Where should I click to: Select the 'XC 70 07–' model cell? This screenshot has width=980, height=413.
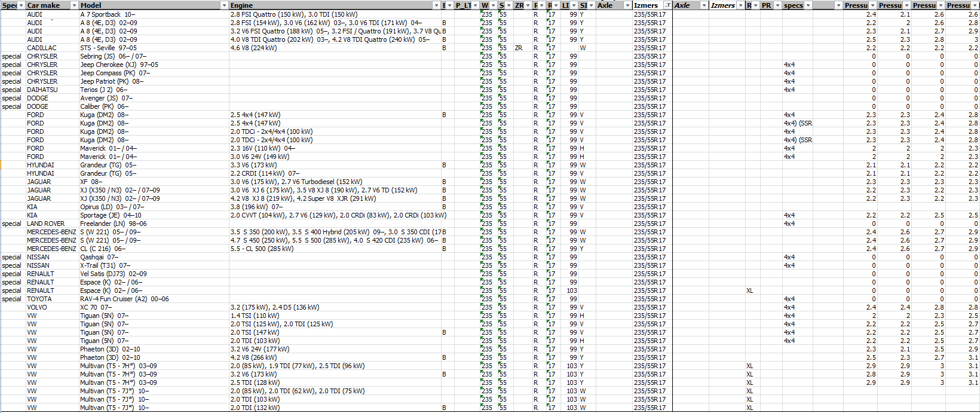point(154,307)
